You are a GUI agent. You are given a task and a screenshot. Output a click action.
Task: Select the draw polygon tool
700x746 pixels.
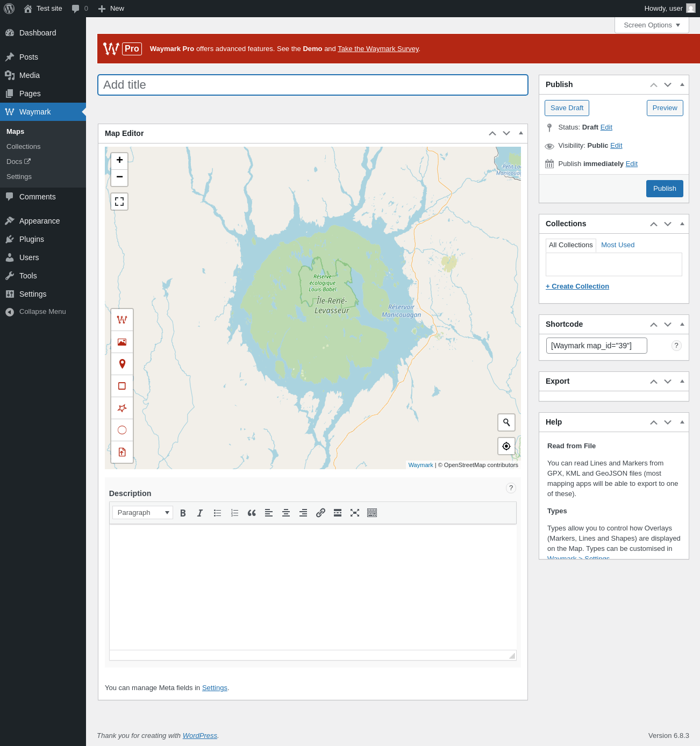pos(122,408)
